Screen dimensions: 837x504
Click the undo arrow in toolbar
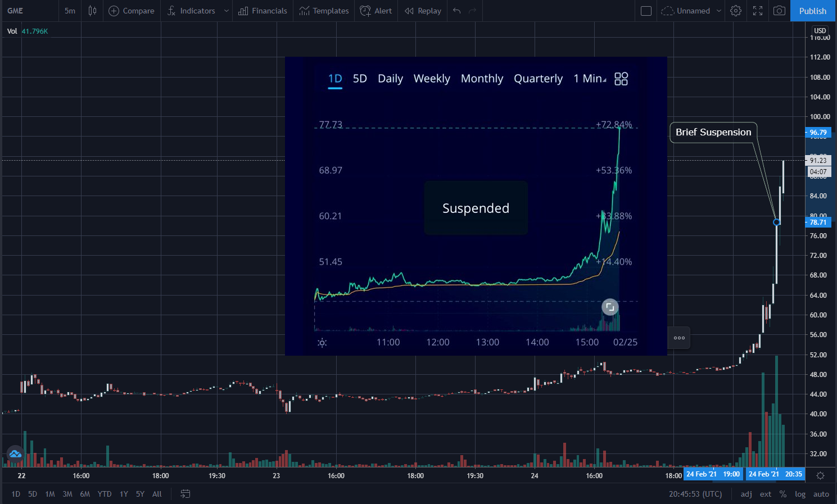pos(457,11)
